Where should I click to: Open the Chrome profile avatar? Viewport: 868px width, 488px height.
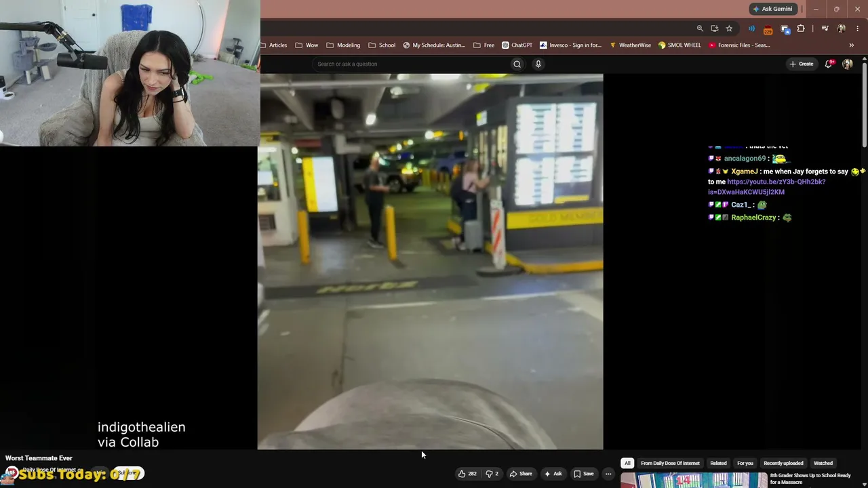[841, 28]
